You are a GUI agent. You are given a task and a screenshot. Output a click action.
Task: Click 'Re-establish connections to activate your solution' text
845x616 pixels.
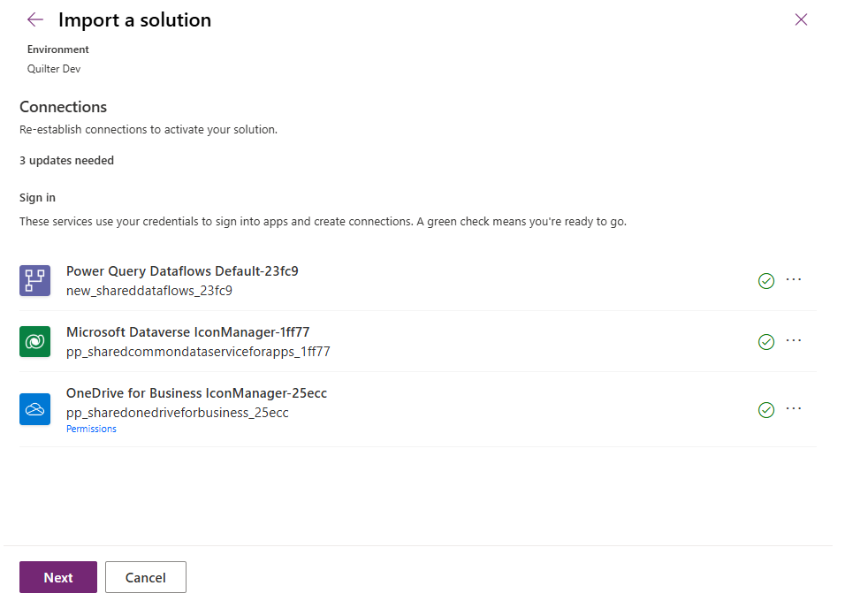[x=148, y=130]
